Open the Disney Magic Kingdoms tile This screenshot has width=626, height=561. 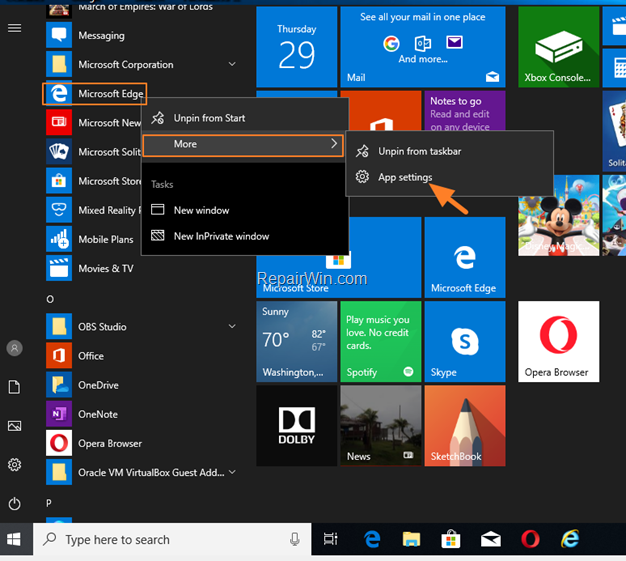(559, 226)
